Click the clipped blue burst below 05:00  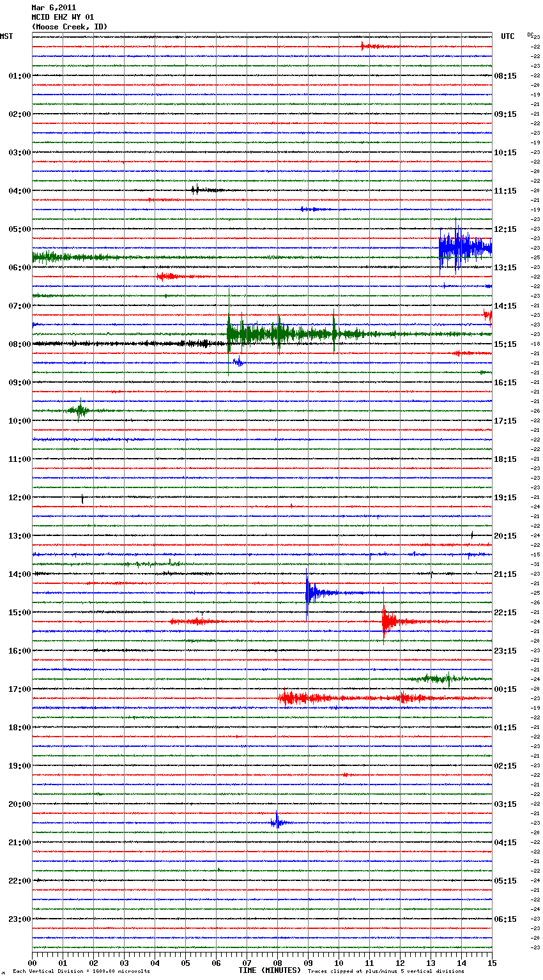point(464,248)
